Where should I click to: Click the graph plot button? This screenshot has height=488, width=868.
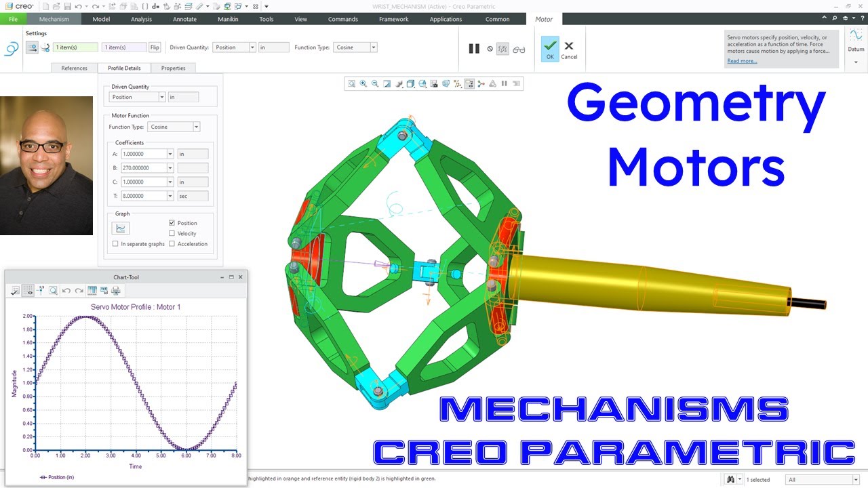pos(121,228)
